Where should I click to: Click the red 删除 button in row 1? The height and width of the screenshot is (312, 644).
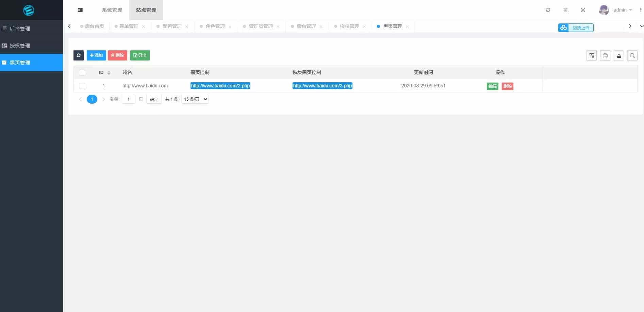pos(507,86)
